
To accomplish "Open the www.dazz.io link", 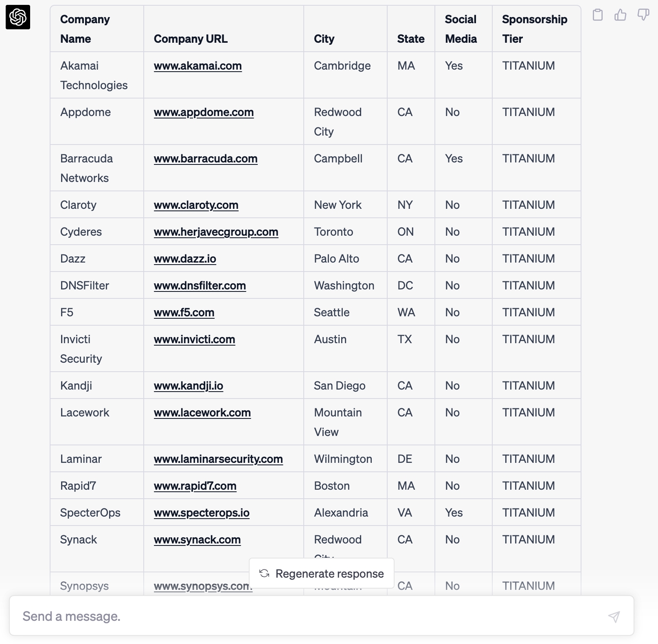I will pyautogui.click(x=185, y=258).
